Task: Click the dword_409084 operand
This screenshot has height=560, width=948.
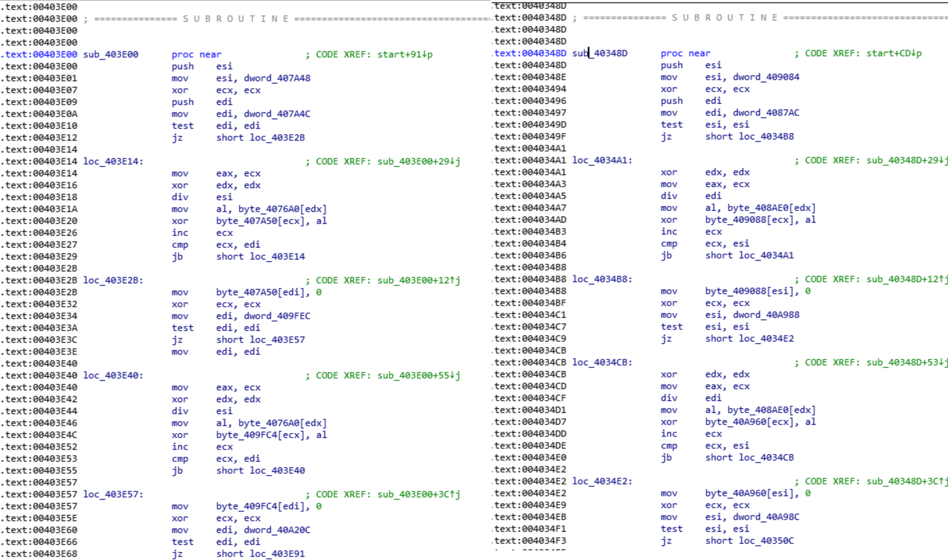Action: (766, 77)
